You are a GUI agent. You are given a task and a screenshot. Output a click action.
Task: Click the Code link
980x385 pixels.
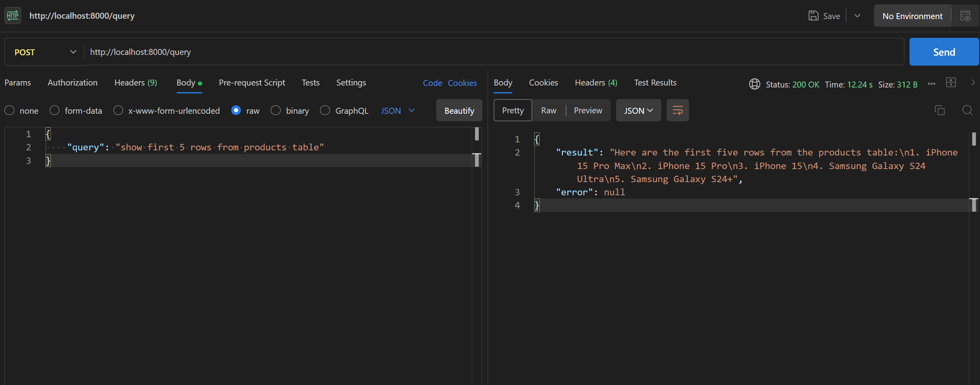[432, 83]
